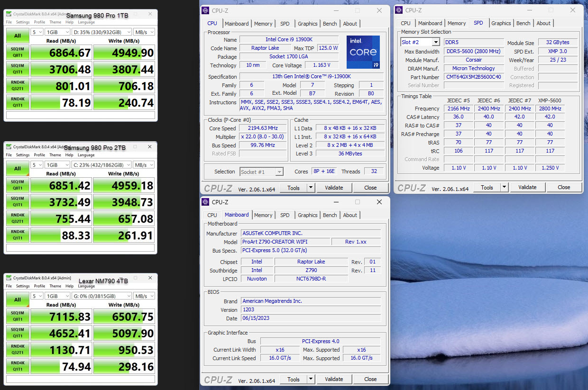The image size is (588, 390).
Task: Switch to Memory tab in the processor CPU-Z window
Action: tap(263, 24)
